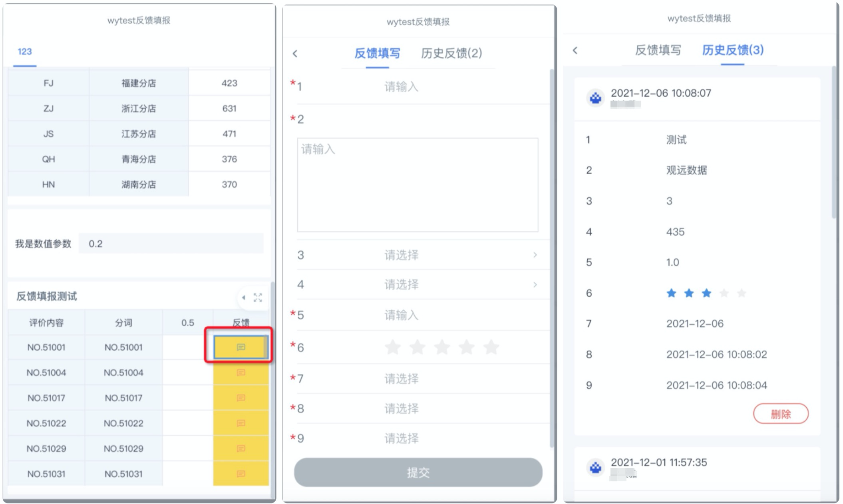
Task: Click the red 删除 delete button
Action: pos(780,414)
